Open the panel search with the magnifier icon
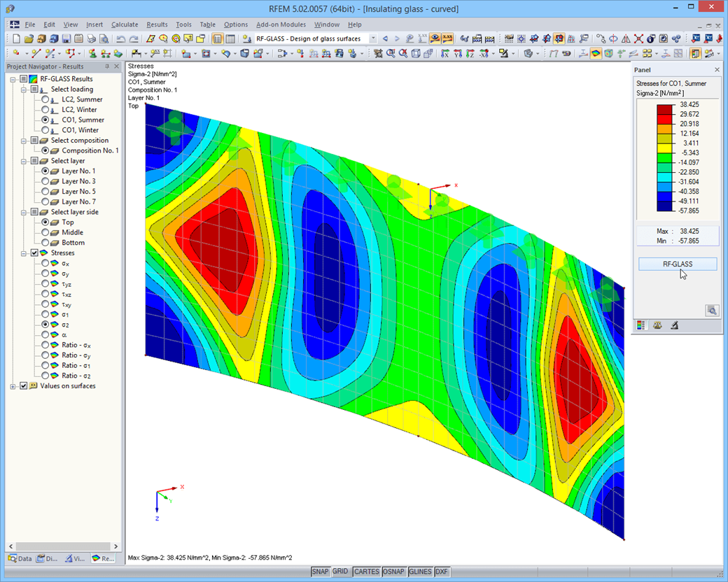728x582 pixels. (x=712, y=310)
